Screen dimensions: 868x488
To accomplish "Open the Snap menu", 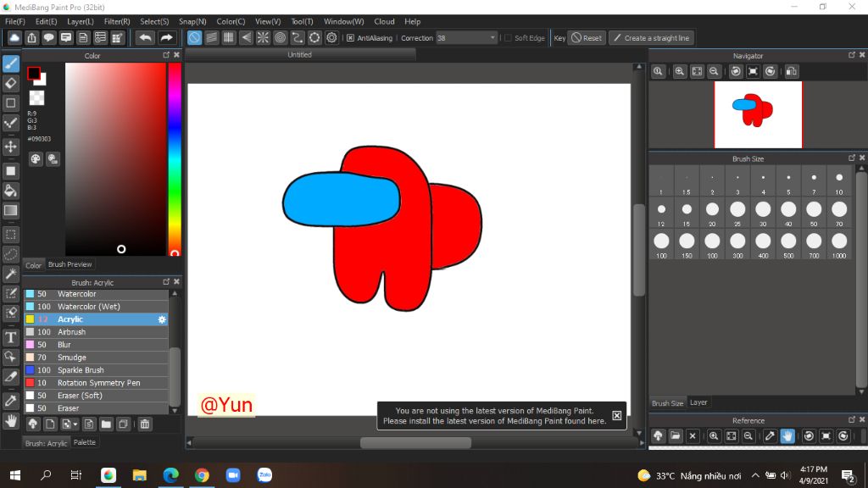I will click(192, 21).
